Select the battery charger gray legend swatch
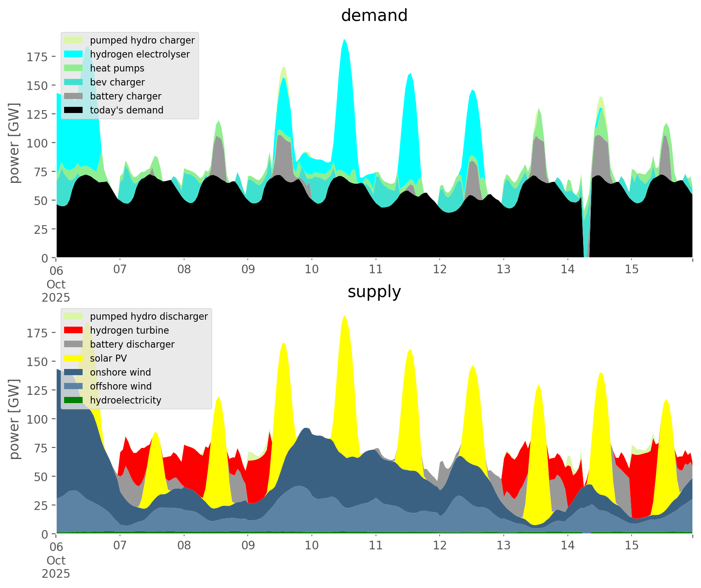Viewport: 701px width, 588px height. (x=74, y=96)
